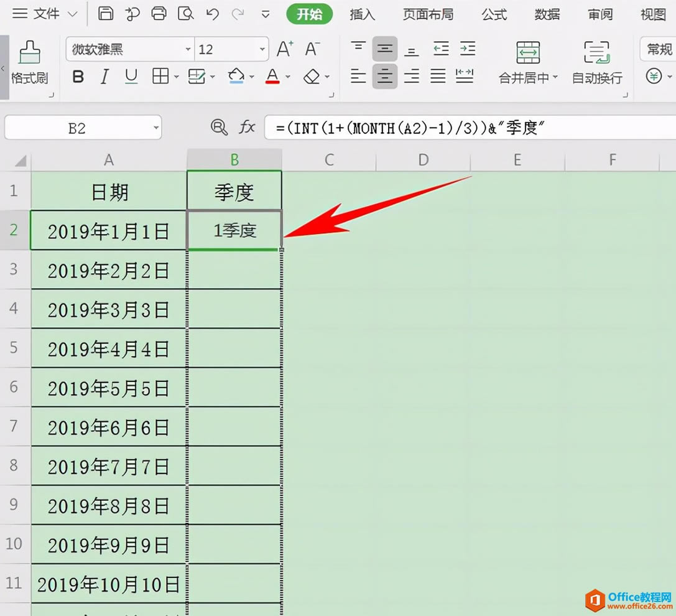This screenshot has height=616, width=676.
Task: Justify text alignment
Action: 438,76
